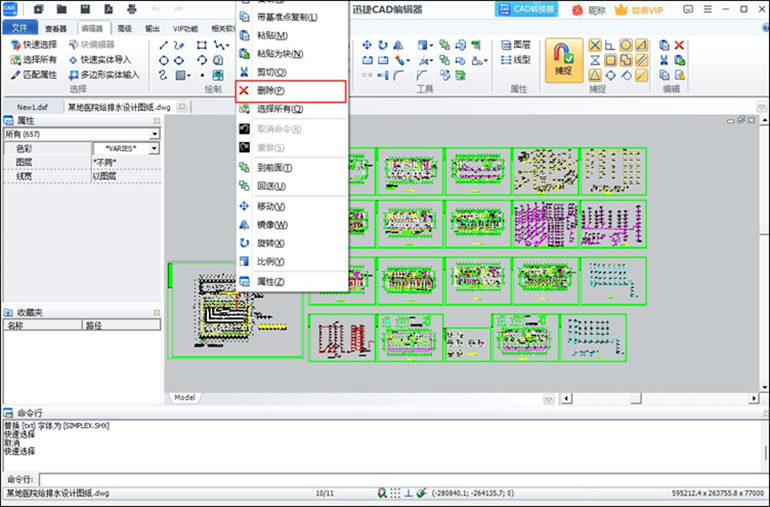Click the 匹配属性 button
770x507 pixels.
[34, 75]
